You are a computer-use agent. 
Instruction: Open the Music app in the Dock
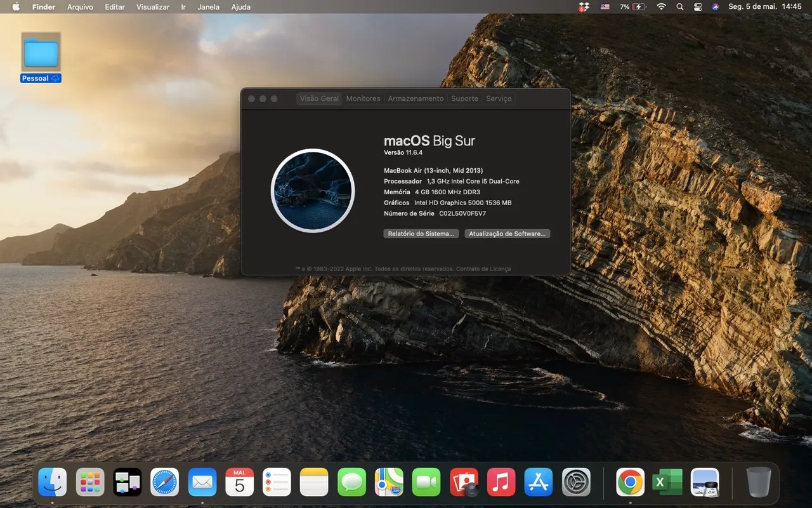tap(501, 482)
